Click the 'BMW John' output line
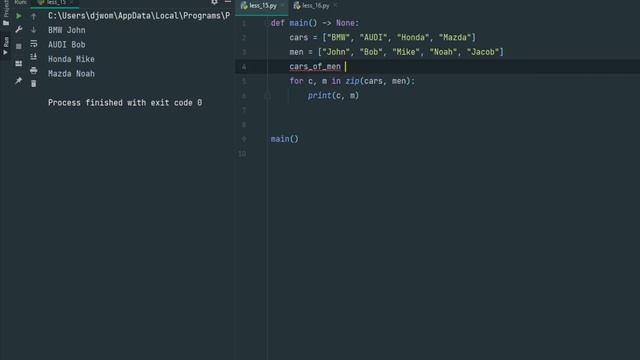 (x=67, y=30)
